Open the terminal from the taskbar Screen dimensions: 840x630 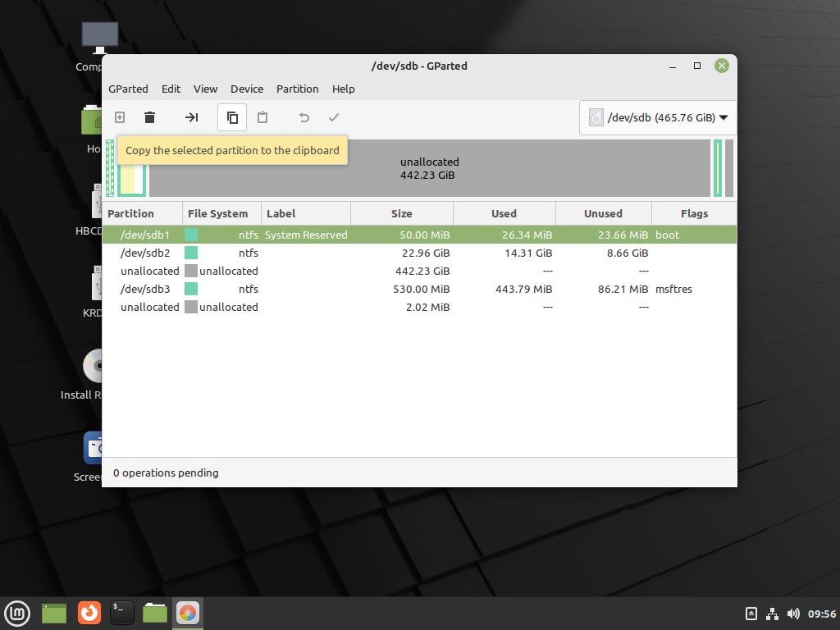click(122, 612)
